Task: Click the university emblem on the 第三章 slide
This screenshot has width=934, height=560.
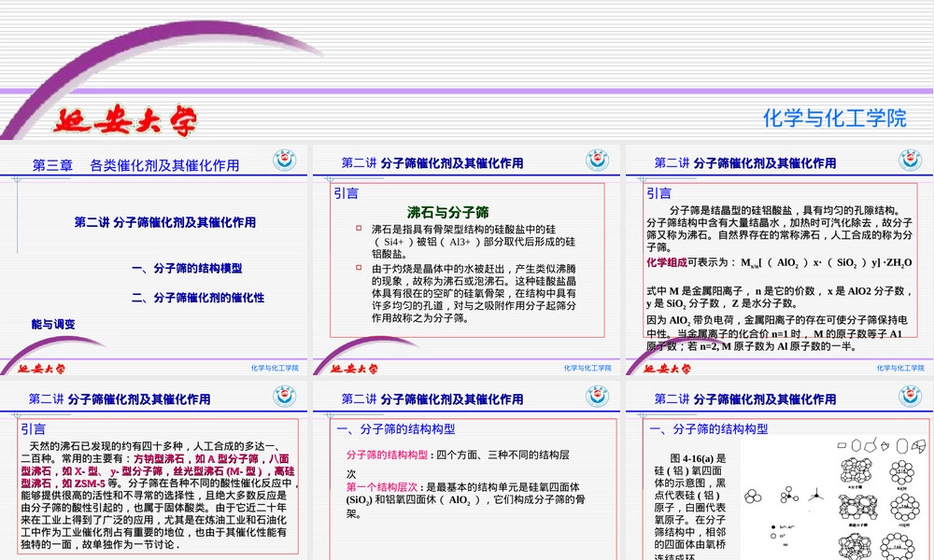Action: (x=285, y=161)
